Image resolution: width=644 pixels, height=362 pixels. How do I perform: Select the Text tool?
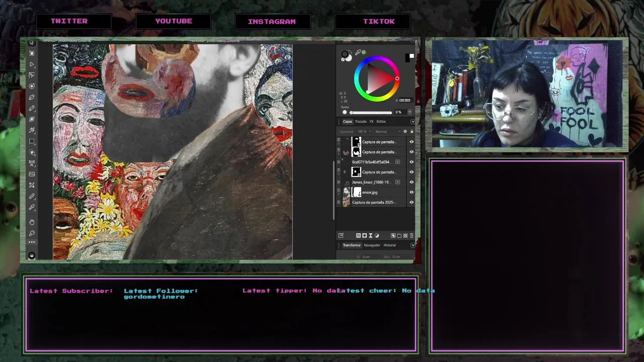point(32,164)
